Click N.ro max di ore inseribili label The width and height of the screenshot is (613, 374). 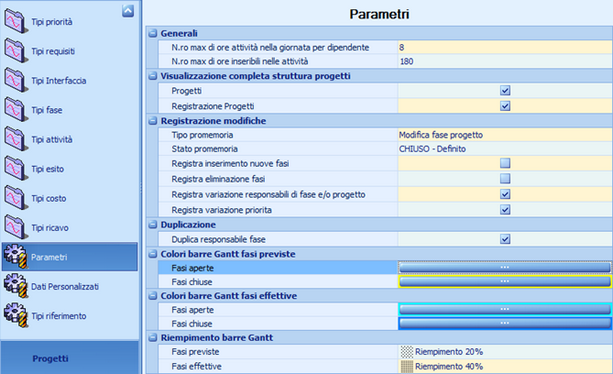point(240,61)
